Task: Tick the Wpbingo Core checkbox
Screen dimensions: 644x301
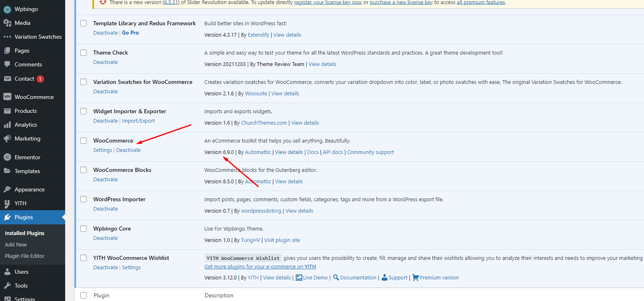Action: [x=84, y=228]
